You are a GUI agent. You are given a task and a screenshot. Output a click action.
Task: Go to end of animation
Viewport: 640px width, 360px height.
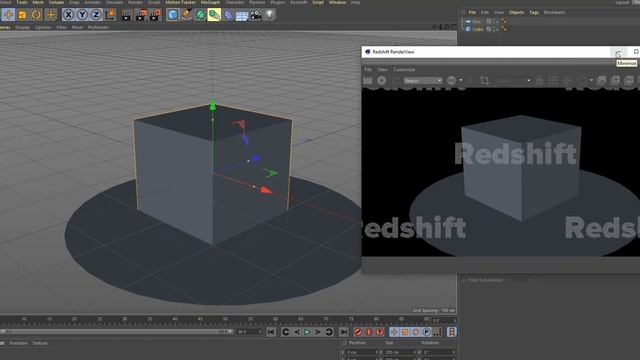click(x=344, y=332)
